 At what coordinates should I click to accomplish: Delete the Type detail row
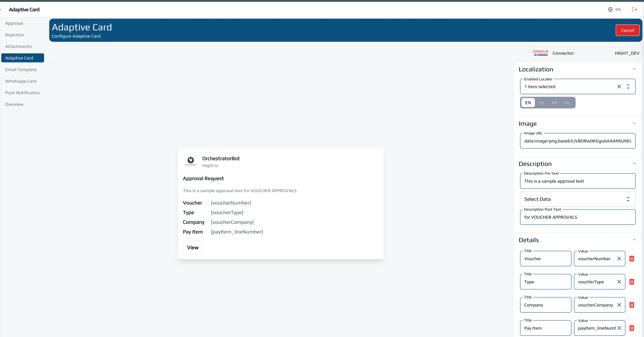(x=631, y=282)
